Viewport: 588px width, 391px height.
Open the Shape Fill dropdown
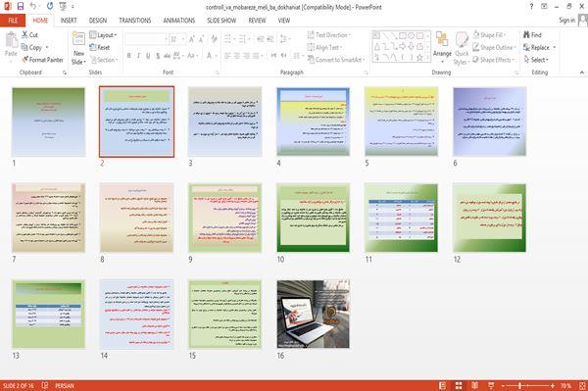click(x=489, y=35)
